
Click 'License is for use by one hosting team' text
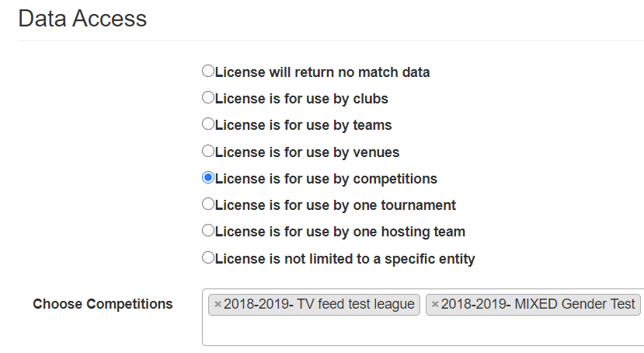pos(340,232)
